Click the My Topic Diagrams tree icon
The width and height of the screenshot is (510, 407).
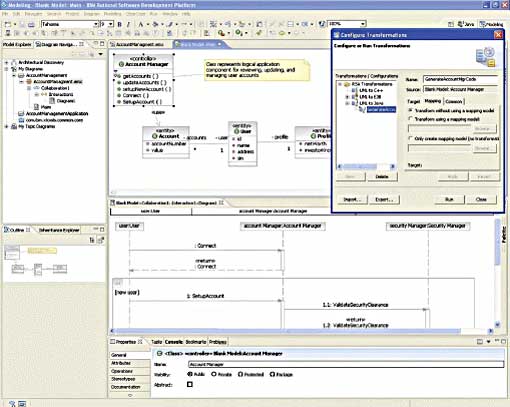point(14,126)
